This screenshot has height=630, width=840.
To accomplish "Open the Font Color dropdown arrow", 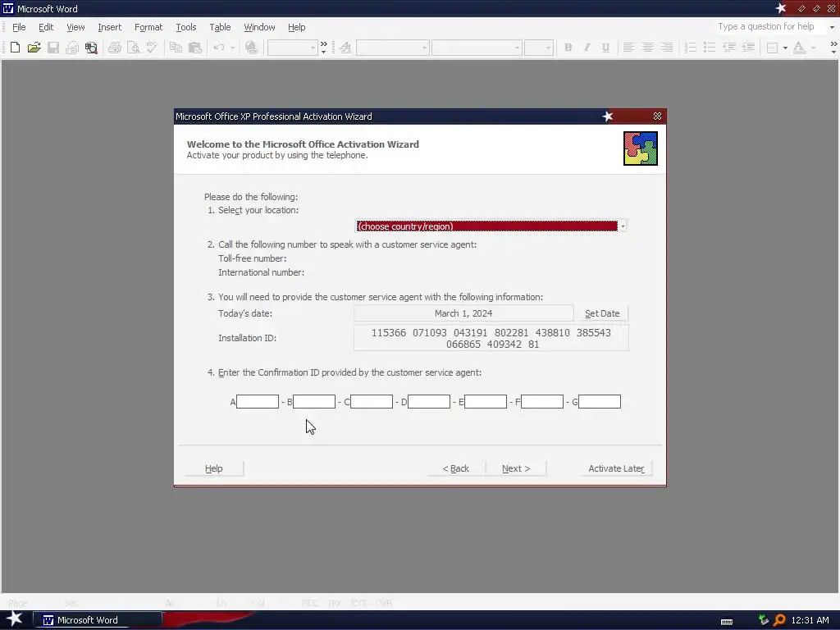I will [813, 48].
